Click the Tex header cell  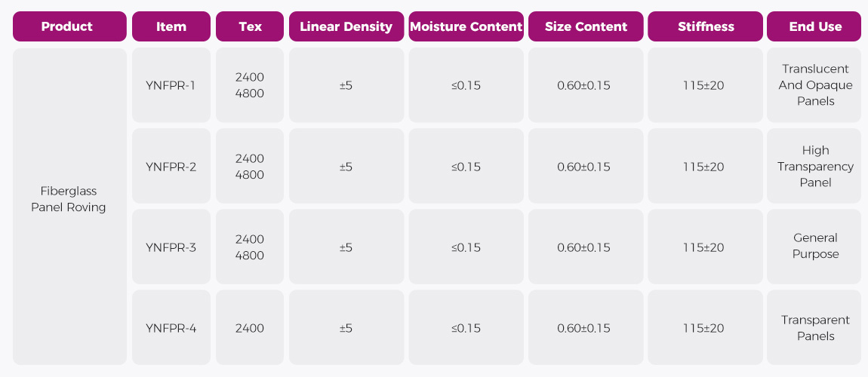click(x=250, y=26)
